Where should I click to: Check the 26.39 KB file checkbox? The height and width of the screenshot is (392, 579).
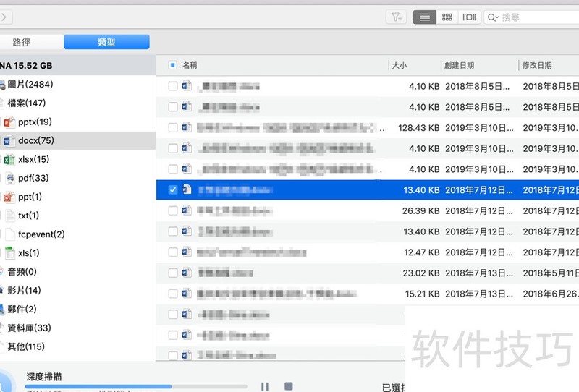tap(173, 210)
